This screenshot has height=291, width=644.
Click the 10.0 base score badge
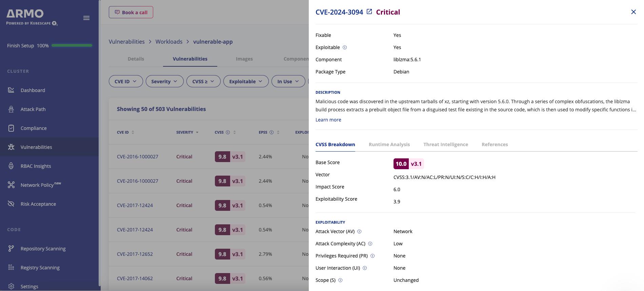401,164
